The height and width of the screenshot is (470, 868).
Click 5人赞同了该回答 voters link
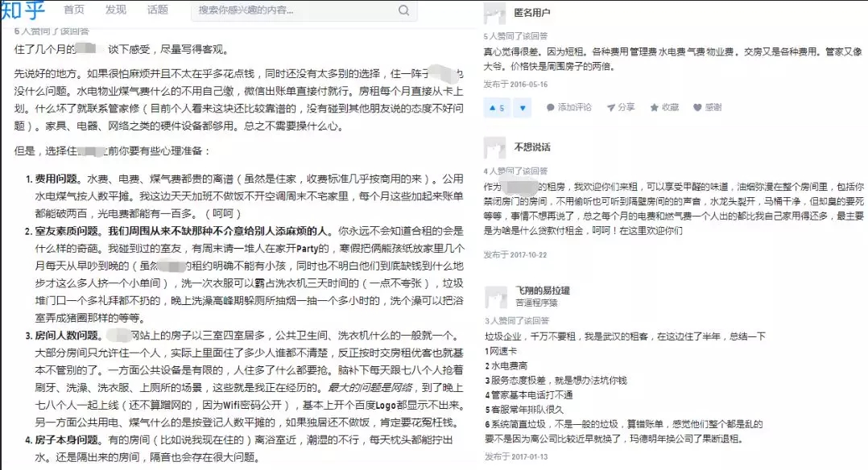coord(515,36)
